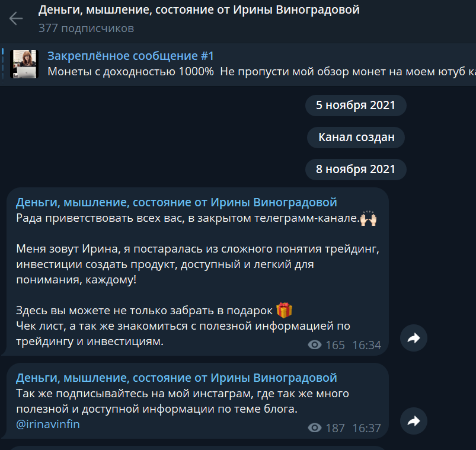Image resolution: width=476 pixels, height=450 pixels.
Task: Go back using the arrow icon
Action: coord(16,18)
